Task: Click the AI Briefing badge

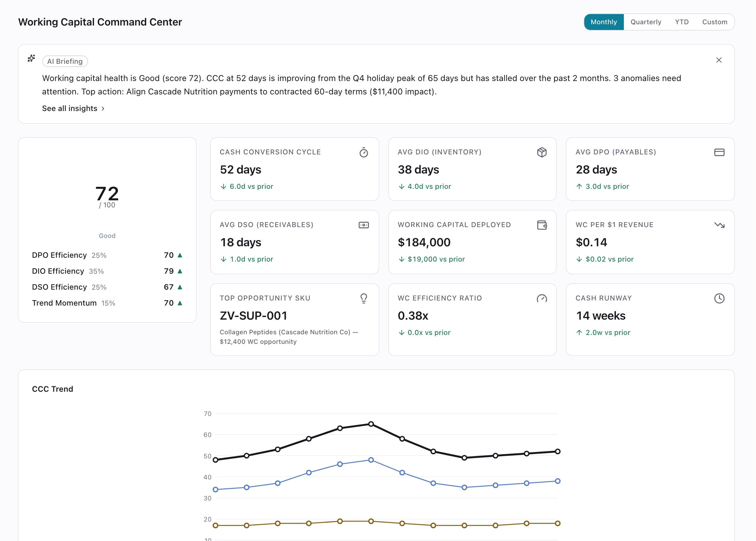Action: 65,61
